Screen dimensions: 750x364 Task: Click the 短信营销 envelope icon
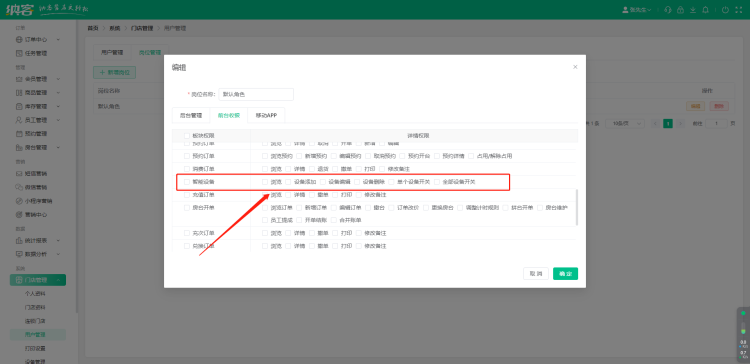point(19,173)
